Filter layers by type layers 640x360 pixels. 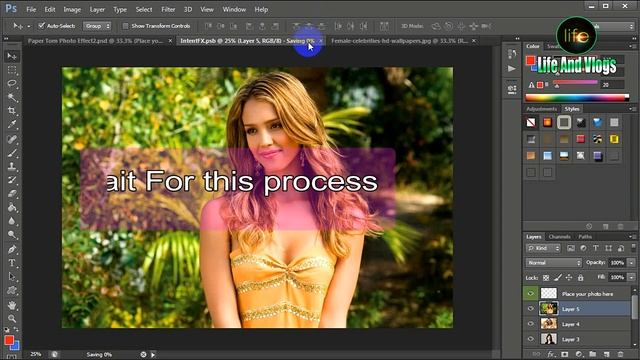click(x=596, y=248)
